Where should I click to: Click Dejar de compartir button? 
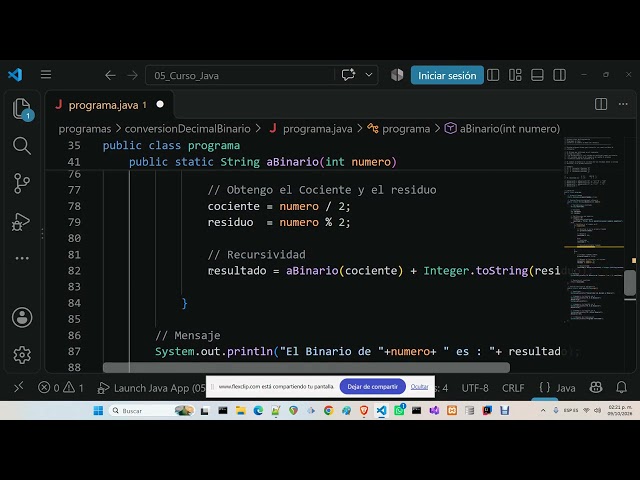(x=372, y=387)
